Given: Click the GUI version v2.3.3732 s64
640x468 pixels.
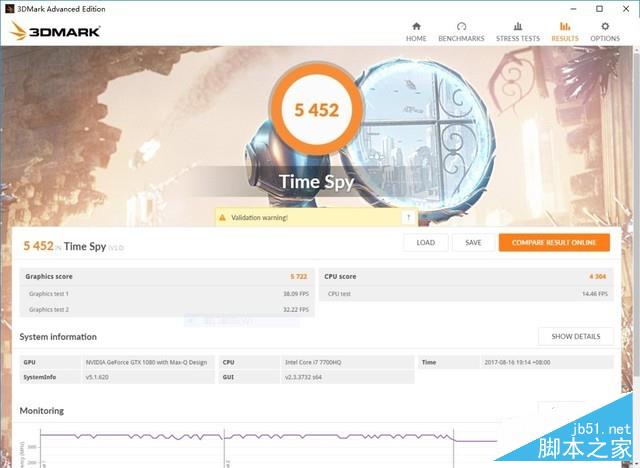Looking at the screenshot, I should click(x=303, y=377).
